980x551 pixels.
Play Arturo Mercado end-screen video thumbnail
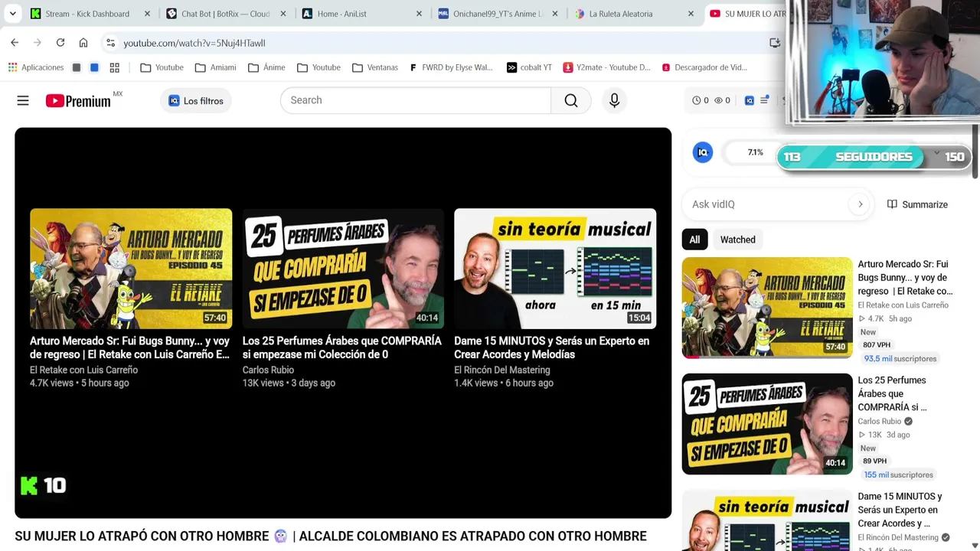pos(131,269)
